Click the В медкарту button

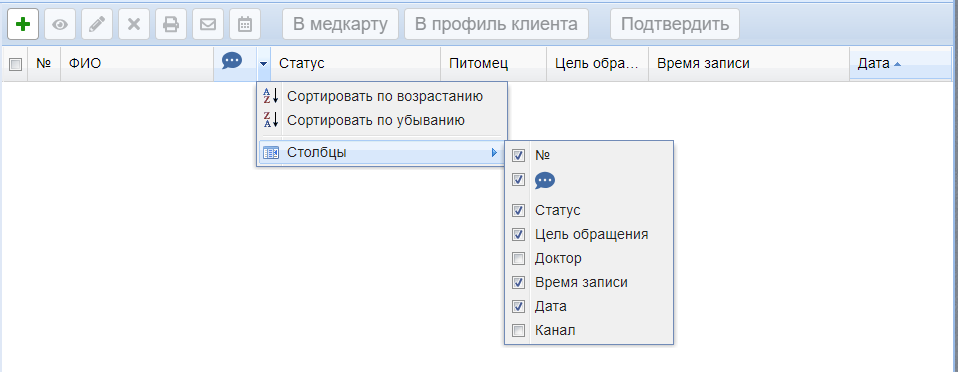(x=340, y=24)
